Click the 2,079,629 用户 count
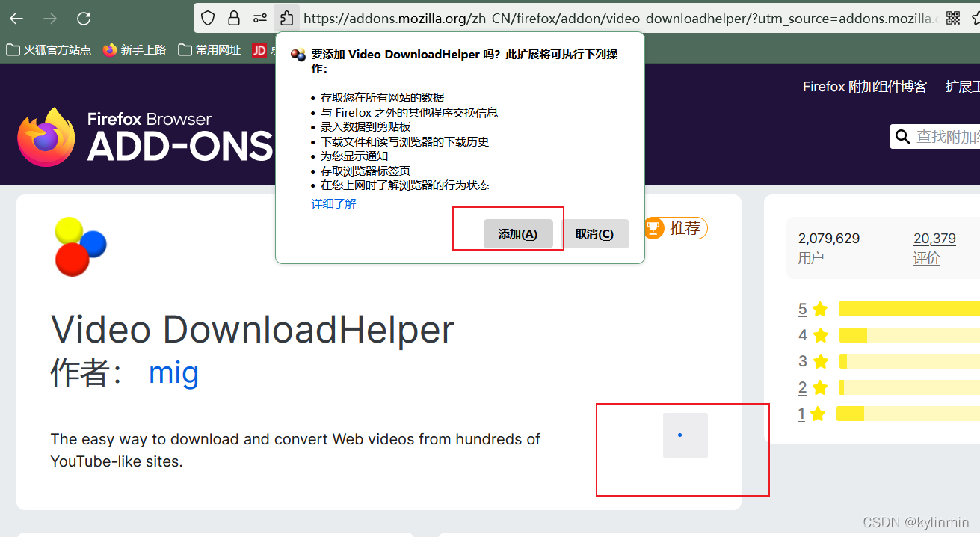This screenshot has height=537, width=980. click(x=829, y=248)
